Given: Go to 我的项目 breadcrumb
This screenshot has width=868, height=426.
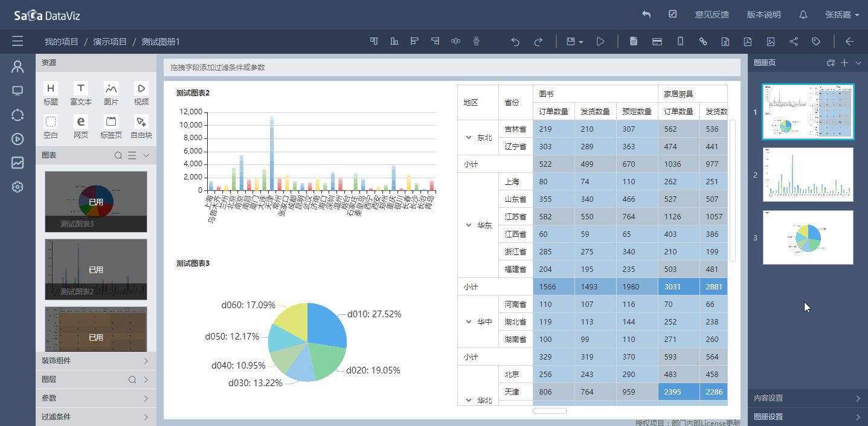Looking at the screenshot, I should 62,42.
